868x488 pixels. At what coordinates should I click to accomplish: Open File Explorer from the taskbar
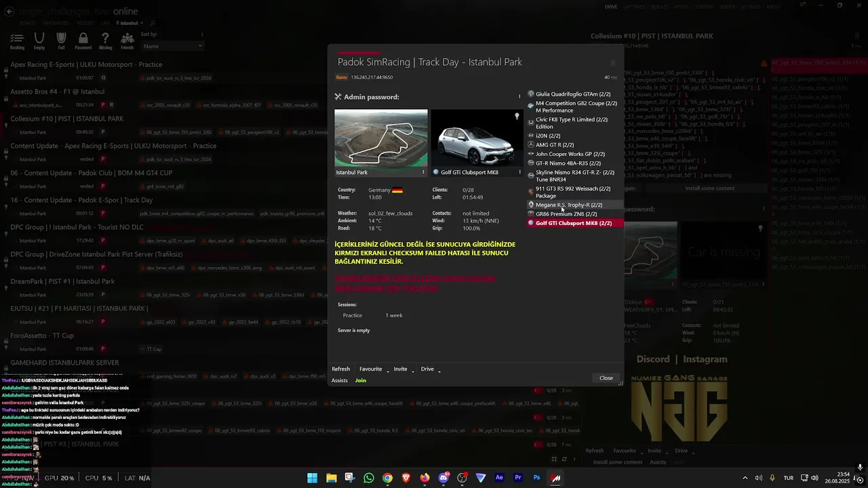tap(331, 478)
